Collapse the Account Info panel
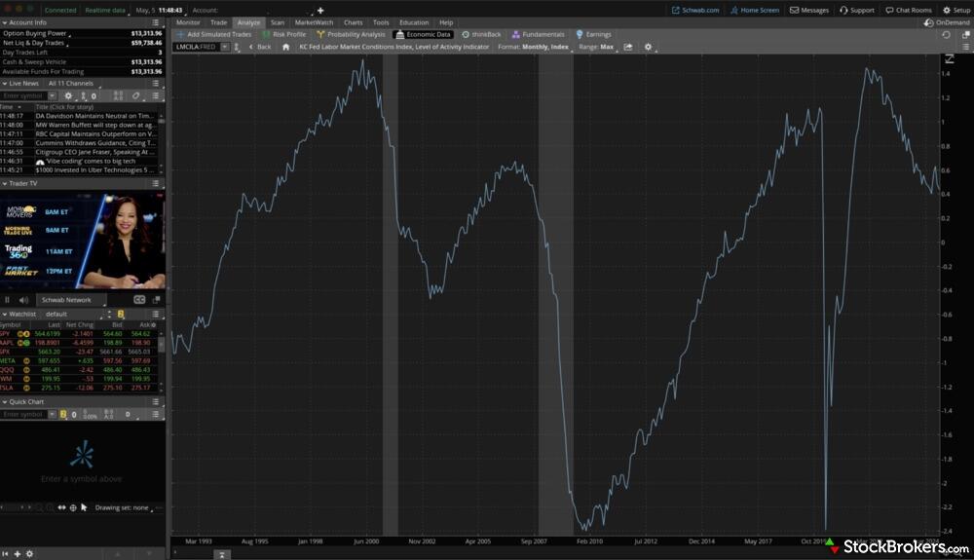The width and height of the screenshot is (974, 560). [5, 21]
